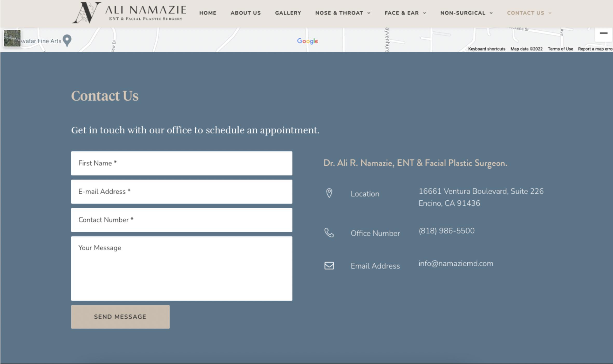Expand the Nose & Throat dropdown chevron
This screenshot has height=364, width=613.
click(x=369, y=13)
